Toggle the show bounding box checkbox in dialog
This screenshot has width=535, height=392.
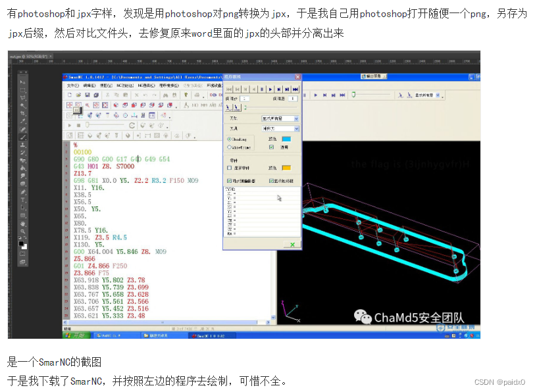click(x=271, y=181)
